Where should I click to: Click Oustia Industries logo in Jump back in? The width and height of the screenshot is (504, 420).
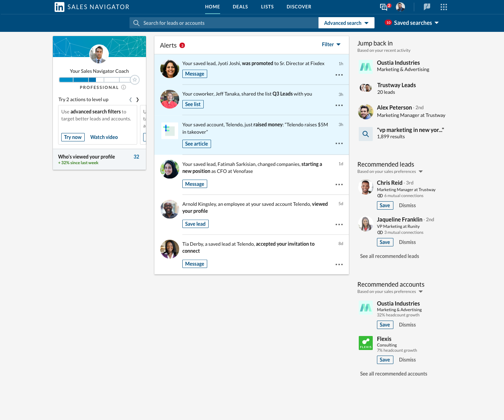point(366,66)
